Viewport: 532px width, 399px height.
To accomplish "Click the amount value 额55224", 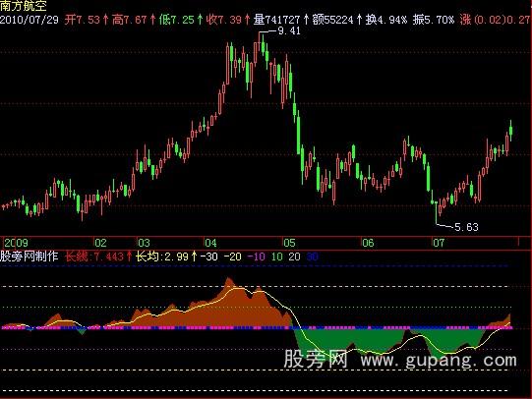I will tap(332, 20).
